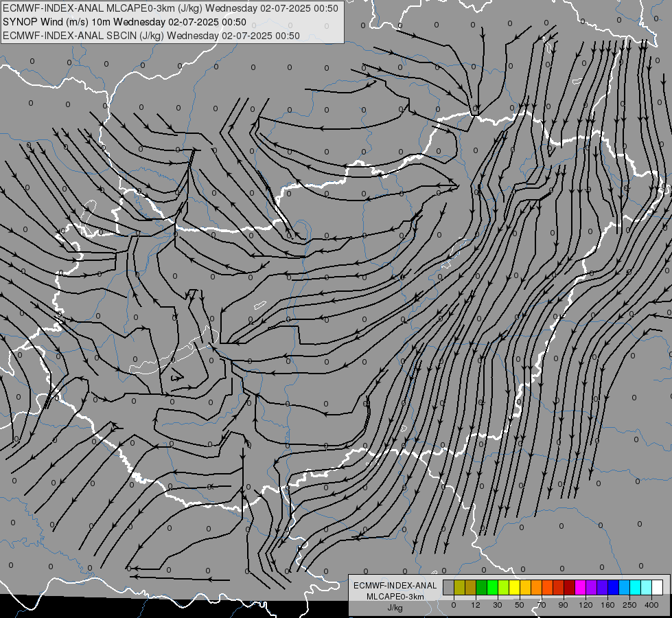Screen dimensions: 672x618
Task: Click the 'MLCAPE0-3km' legend label
Action: point(395,597)
